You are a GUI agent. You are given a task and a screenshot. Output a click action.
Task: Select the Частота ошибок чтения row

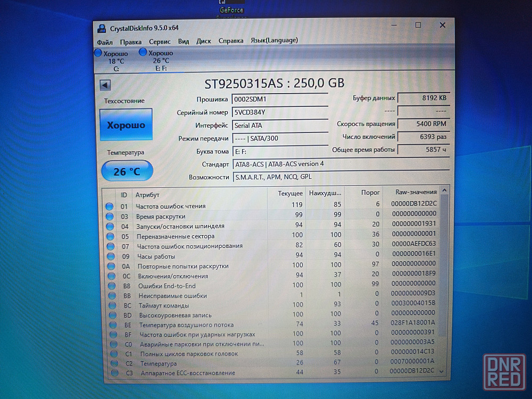(x=271, y=205)
